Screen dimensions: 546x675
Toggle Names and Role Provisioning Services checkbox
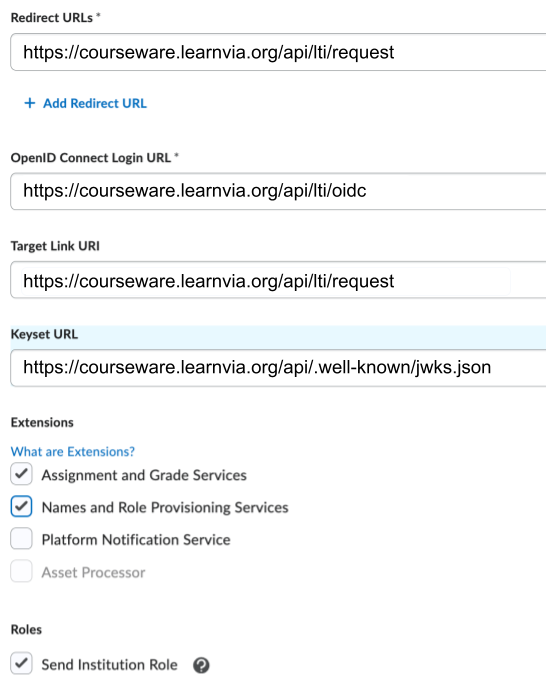[22, 506]
